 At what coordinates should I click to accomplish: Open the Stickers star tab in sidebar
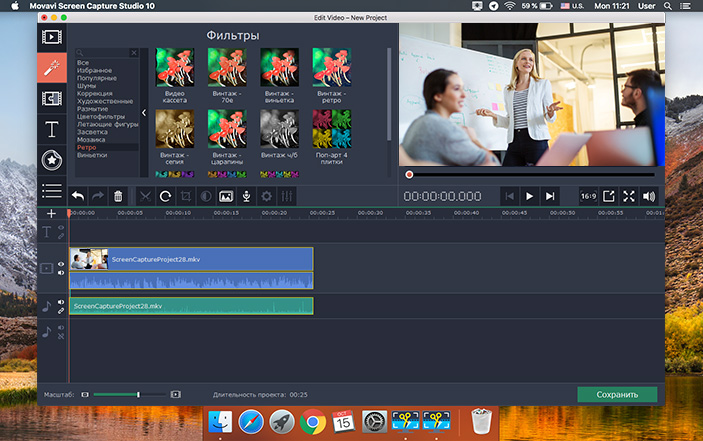[52, 160]
